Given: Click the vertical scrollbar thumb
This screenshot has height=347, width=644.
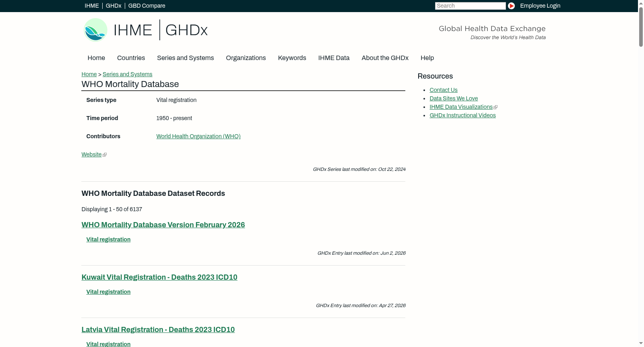Looking at the screenshot, I should [641, 26].
